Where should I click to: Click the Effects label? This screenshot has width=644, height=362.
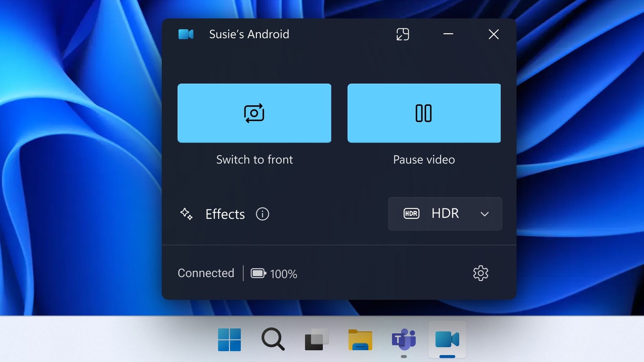pyautogui.click(x=225, y=214)
